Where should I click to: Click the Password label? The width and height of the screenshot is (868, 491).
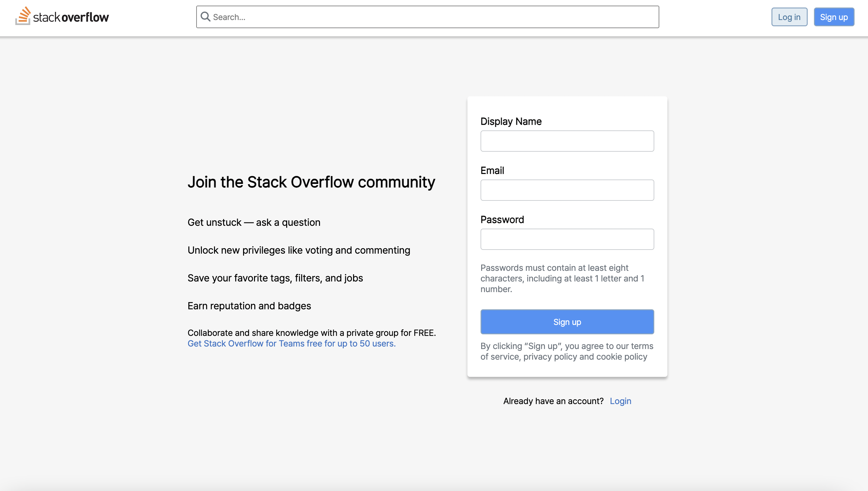502,220
